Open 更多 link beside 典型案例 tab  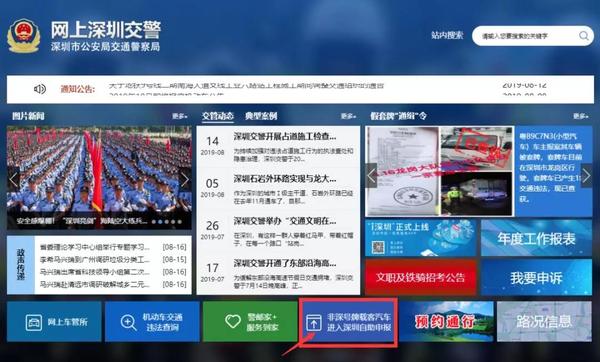click(348, 116)
